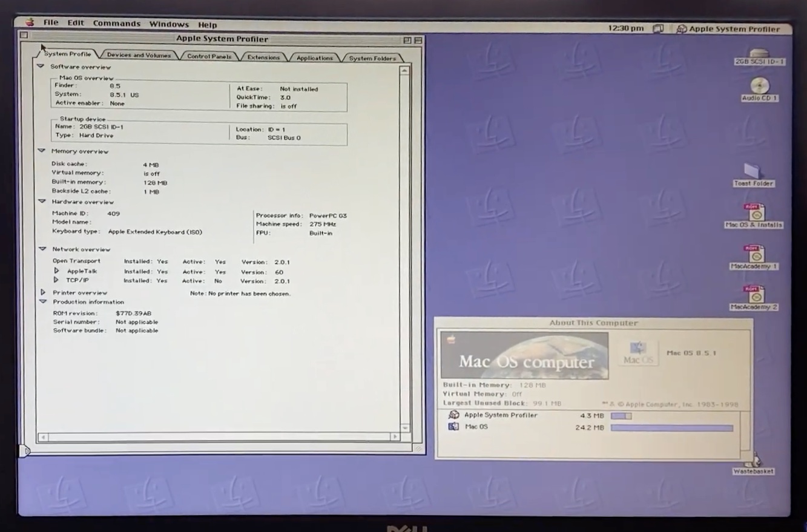Collapse the Hardware overview section
Screen dimensions: 807x532
tap(42, 202)
